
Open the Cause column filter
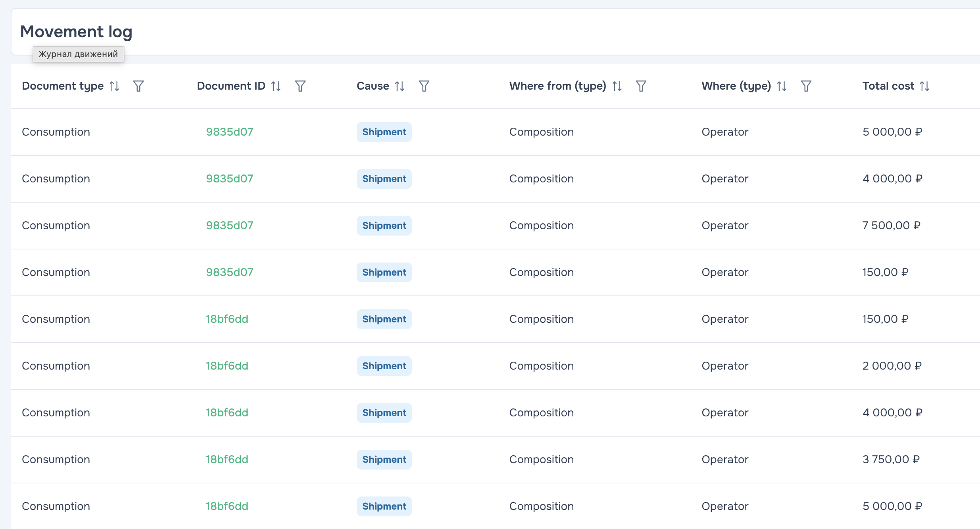424,86
